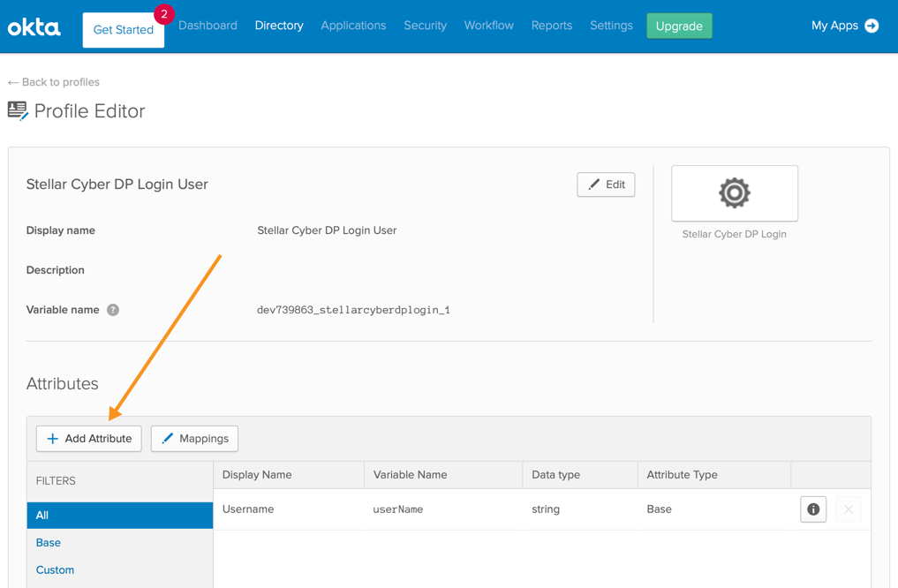
Task: Open the Username attribute info icon
Action: [813, 509]
